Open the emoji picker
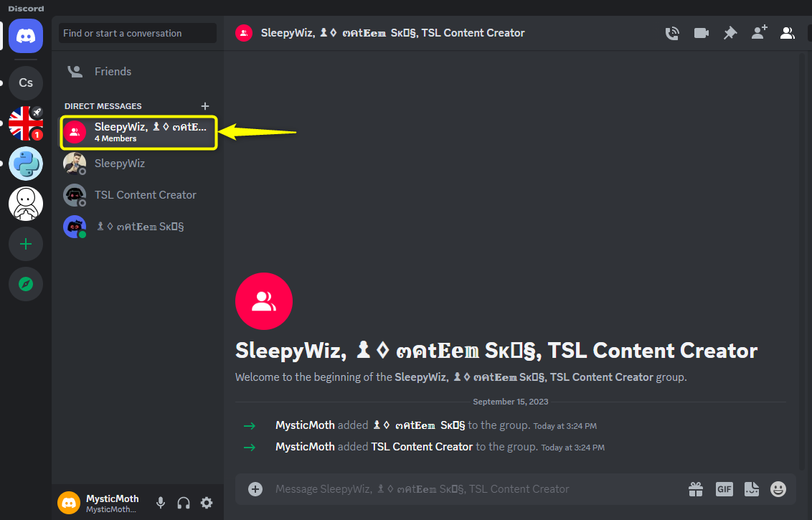 click(x=778, y=489)
